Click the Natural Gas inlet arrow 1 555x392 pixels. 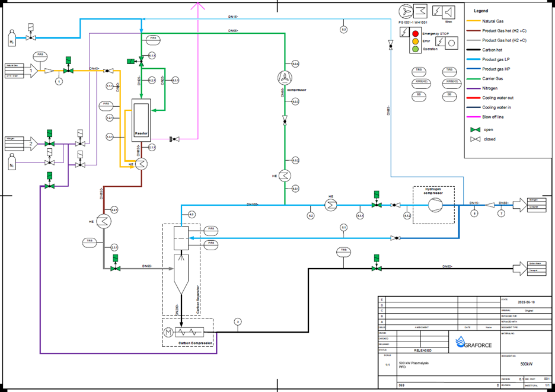click(x=31, y=71)
